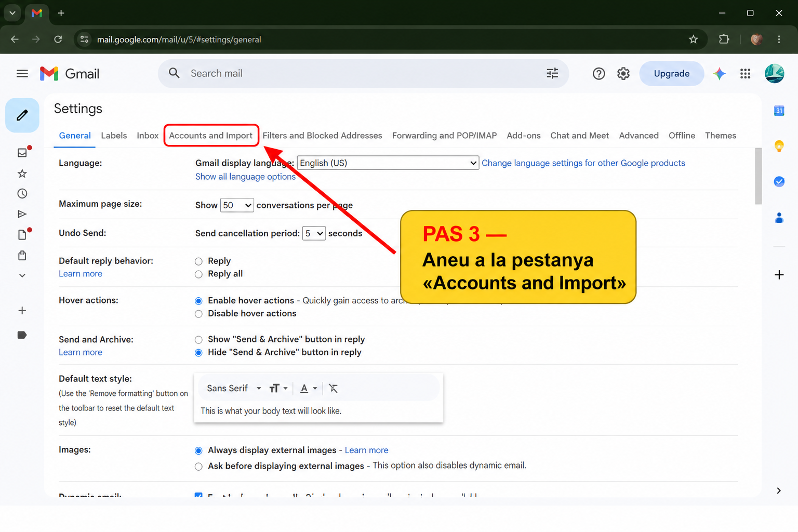Screen dimensions: 798x532
Task: Open the Accounts and Import tab
Action: (210, 136)
